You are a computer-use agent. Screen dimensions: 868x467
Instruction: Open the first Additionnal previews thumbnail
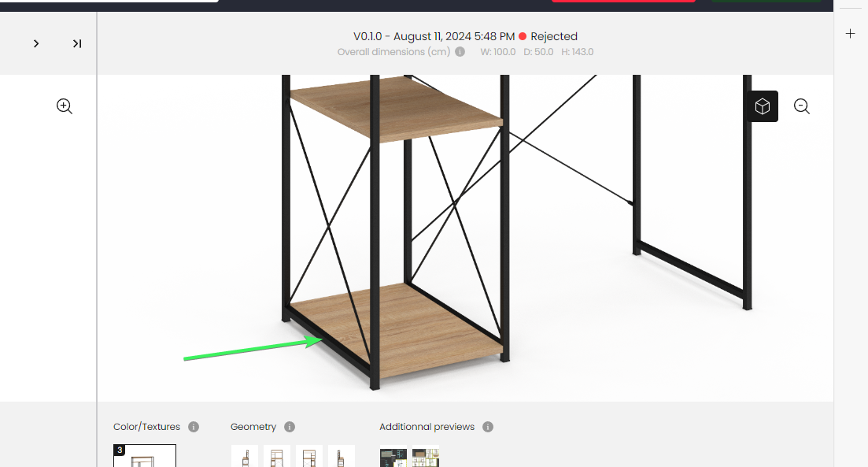coord(393,458)
